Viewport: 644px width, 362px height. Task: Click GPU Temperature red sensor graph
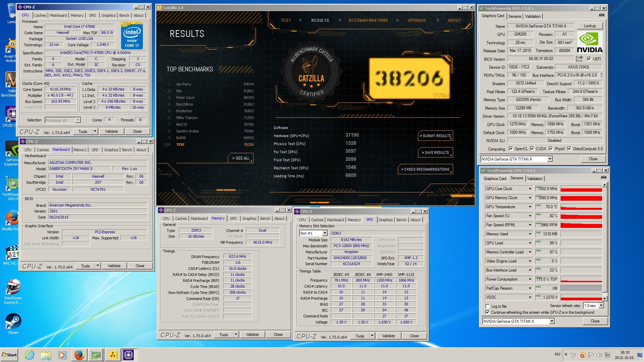[581, 207]
